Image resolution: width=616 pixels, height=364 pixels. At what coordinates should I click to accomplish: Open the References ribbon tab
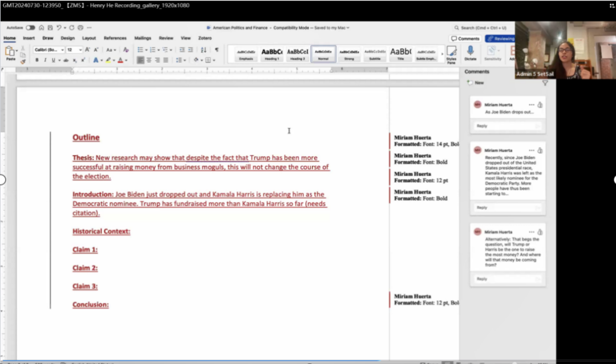point(115,38)
